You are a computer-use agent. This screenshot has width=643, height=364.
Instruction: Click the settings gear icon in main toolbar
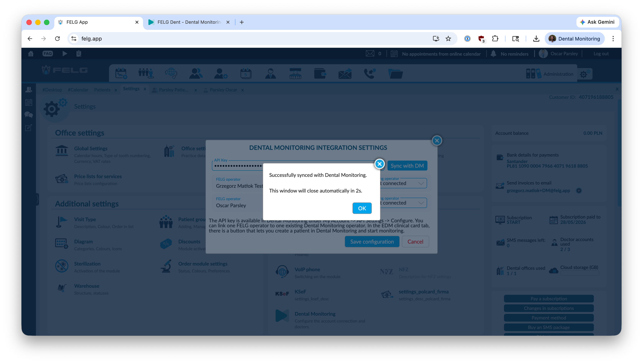tap(584, 74)
